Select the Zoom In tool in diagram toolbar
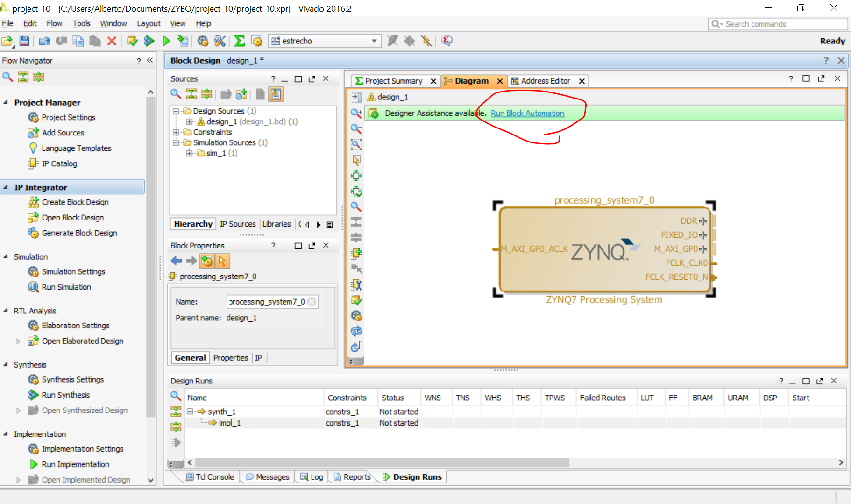This screenshot has height=504, width=851. tap(356, 114)
